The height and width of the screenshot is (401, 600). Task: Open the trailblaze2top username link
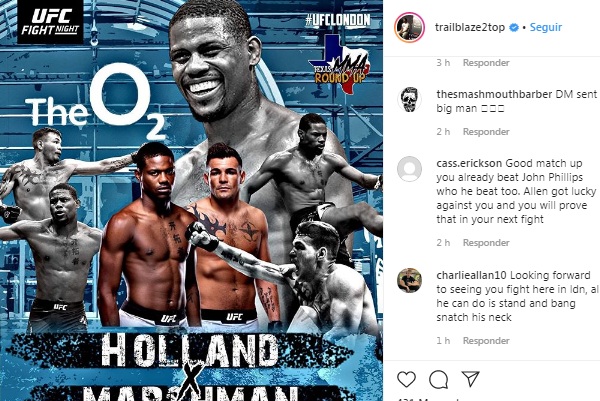point(470,28)
